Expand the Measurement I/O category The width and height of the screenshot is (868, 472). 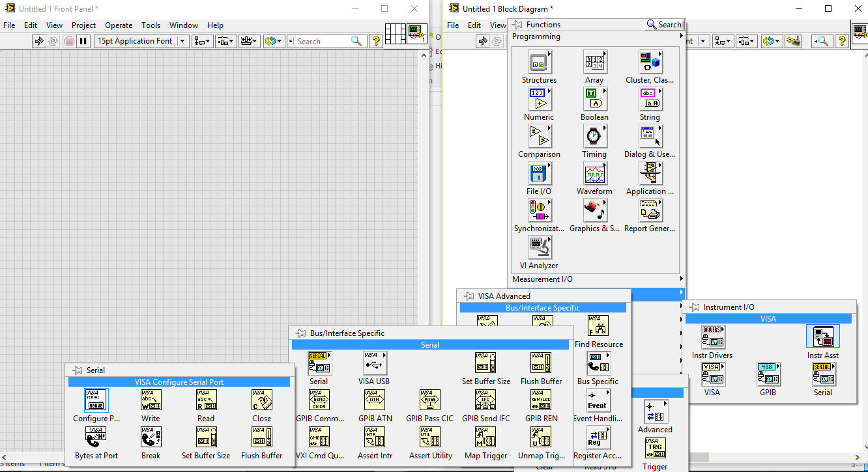click(x=595, y=279)
